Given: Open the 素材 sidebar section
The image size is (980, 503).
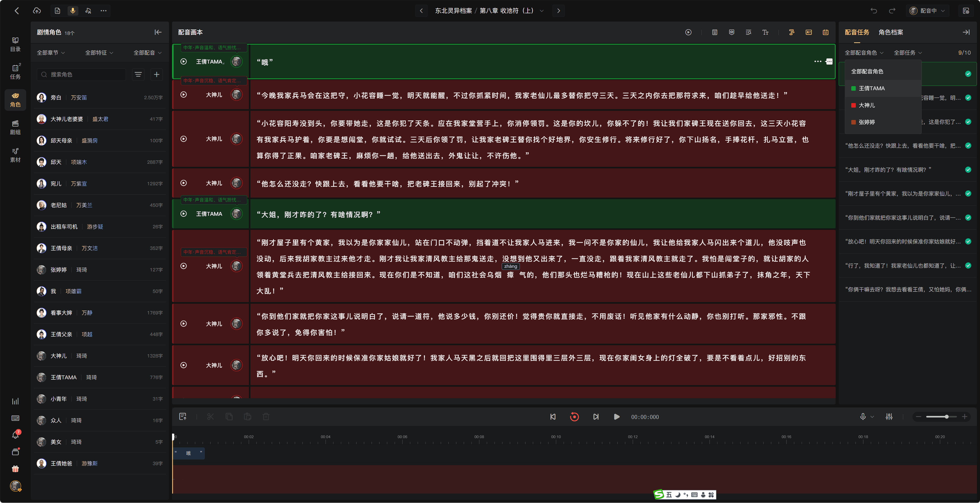Looking at the screenshot, I should tap(15, 155).
